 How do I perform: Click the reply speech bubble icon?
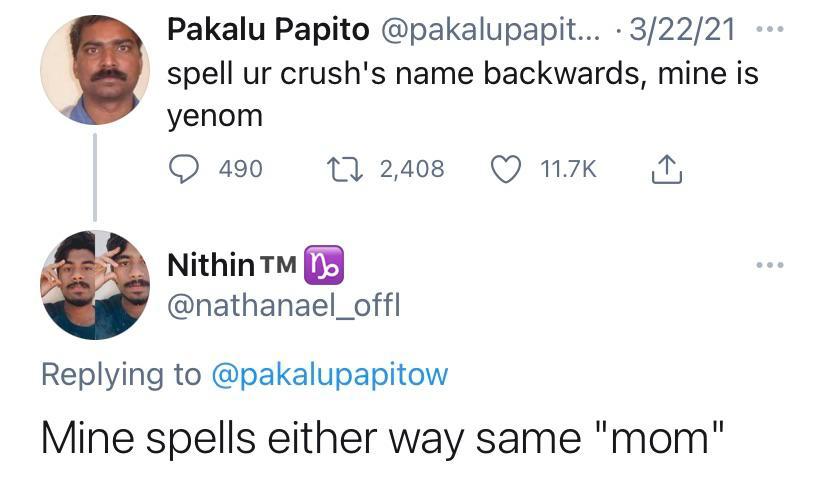coord(183,170)
